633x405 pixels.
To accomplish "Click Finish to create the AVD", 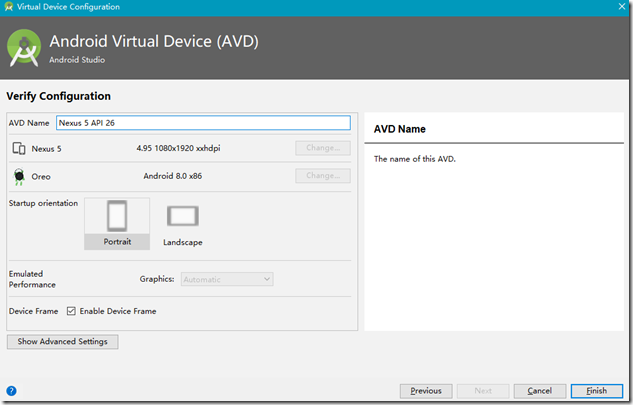I will pos(597,391).
